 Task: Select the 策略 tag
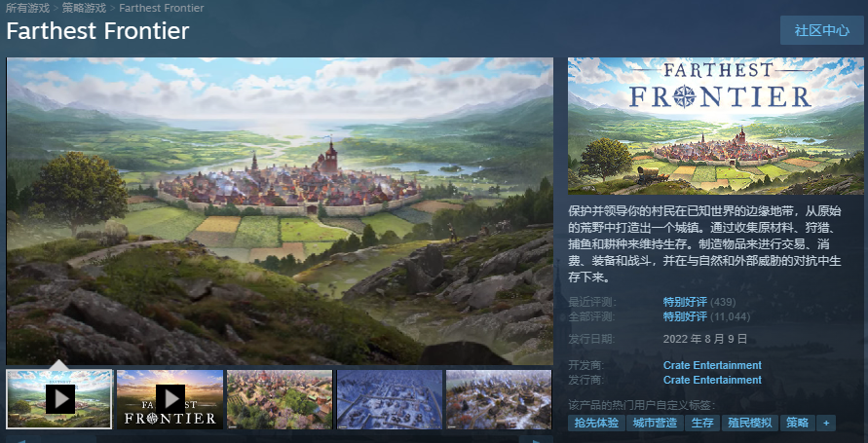pyautogui.click(x=798, y=424)
